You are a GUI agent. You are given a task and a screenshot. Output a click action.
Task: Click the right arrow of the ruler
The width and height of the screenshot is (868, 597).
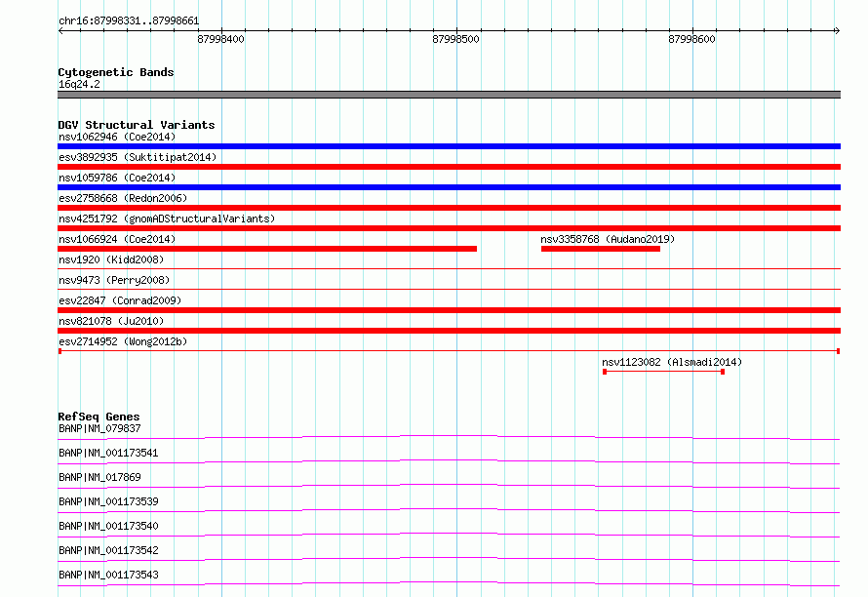pos(837,30)
